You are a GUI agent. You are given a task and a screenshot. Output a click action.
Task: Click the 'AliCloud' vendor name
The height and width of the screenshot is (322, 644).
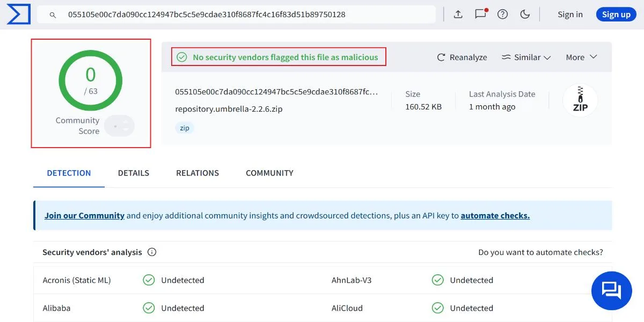coord(347,308)
